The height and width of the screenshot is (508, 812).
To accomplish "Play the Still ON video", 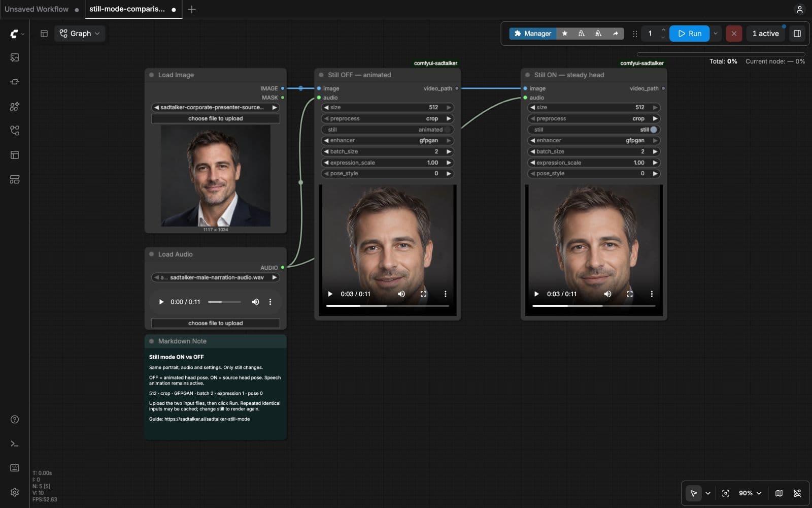I will [x=536, y=294].
